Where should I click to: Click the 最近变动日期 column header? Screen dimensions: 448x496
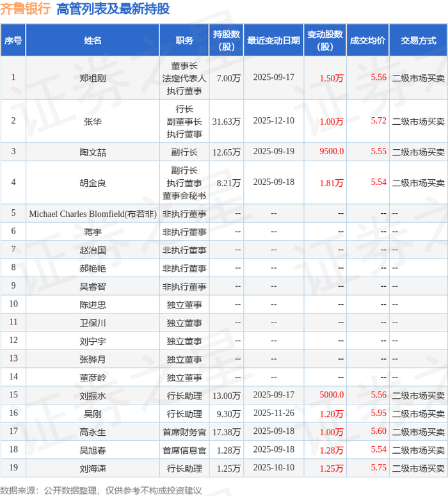pos(274,40)
